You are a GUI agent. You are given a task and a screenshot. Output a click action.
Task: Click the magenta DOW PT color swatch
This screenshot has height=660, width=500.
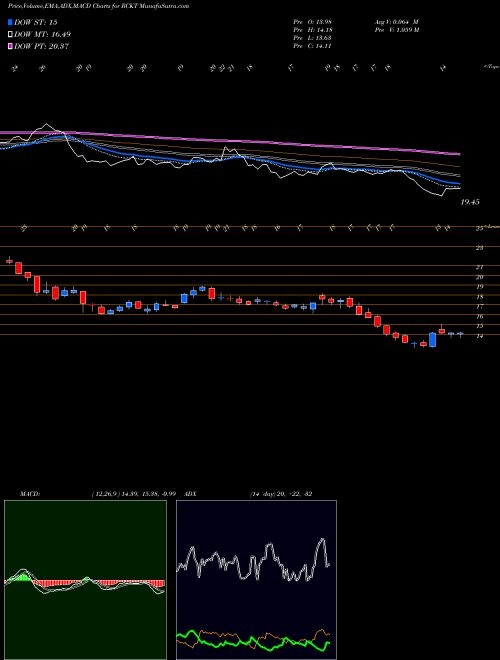pos(10,46)
